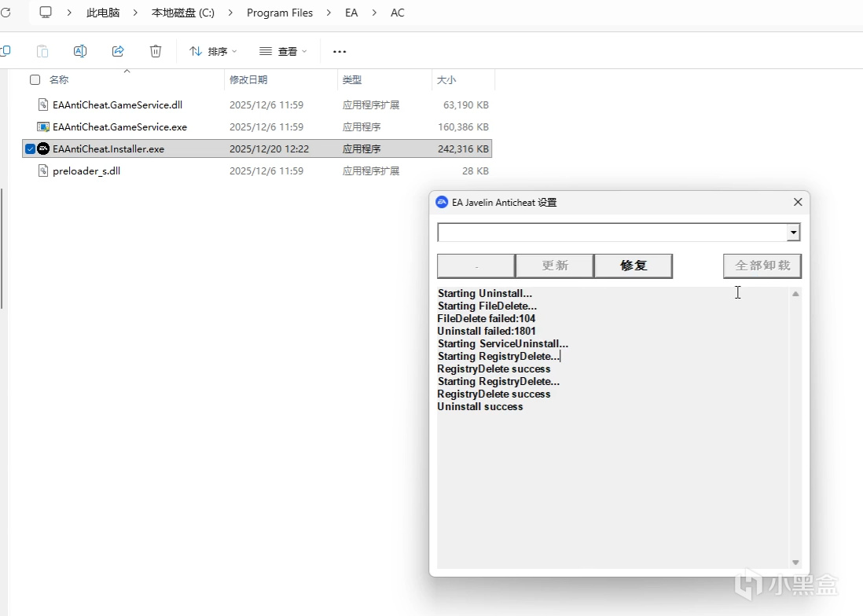Click the 2025/12/20 12:22 date cell

269,148
